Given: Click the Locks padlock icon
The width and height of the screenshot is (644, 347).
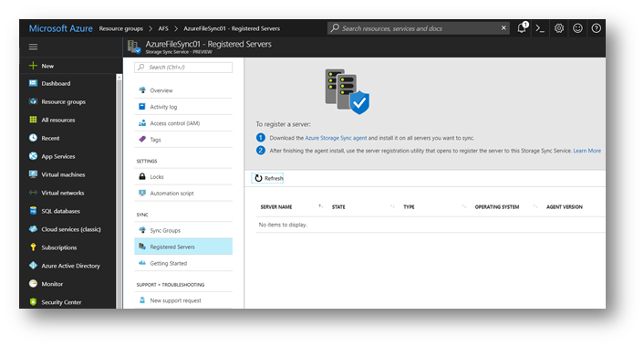Looking at the screenshot, I should (x=142, y=176).
